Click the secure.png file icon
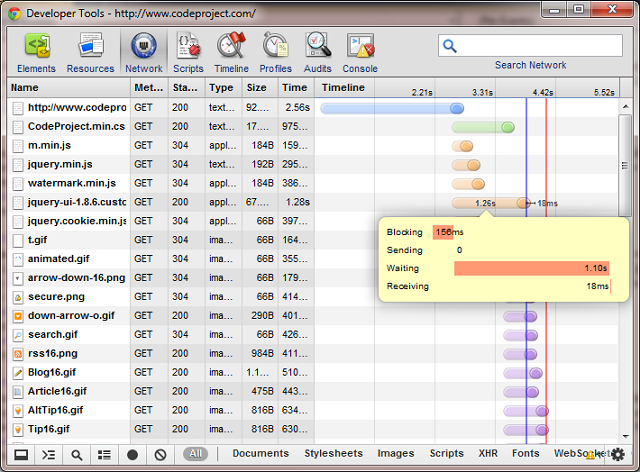This screenshot has height=472, width=640. pyautogui.click(x=18, y=297)
